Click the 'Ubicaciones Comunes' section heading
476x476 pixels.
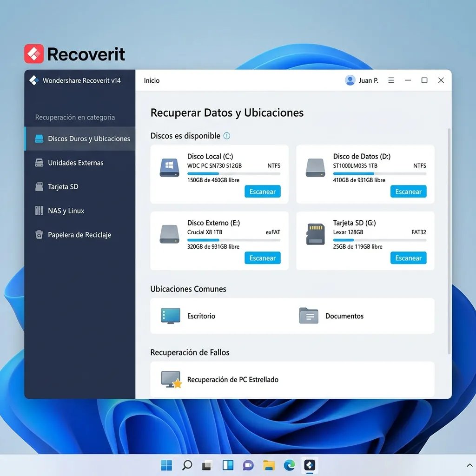tap(188, 289)
